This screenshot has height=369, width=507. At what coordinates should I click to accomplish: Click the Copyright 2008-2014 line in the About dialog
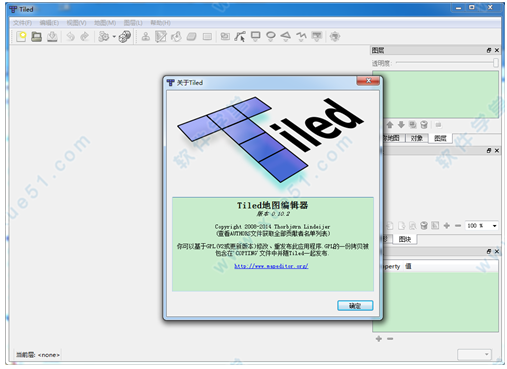pyautogui.click(x=272, y=227)
